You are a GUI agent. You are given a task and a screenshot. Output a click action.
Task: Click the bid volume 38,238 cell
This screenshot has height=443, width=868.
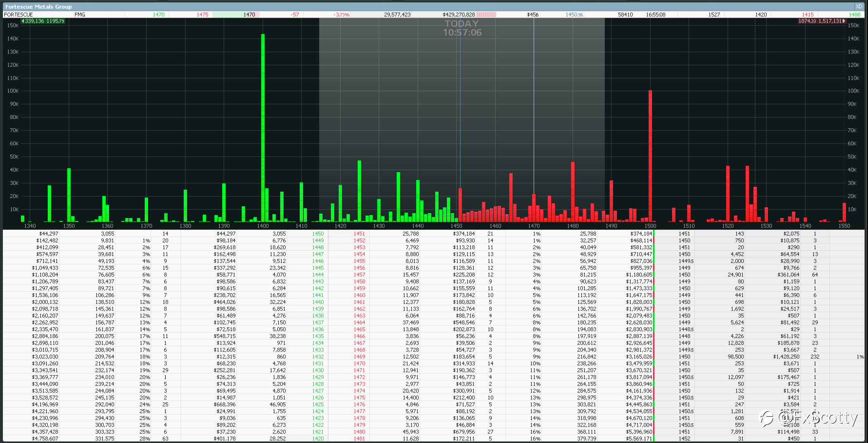point(278,336)
